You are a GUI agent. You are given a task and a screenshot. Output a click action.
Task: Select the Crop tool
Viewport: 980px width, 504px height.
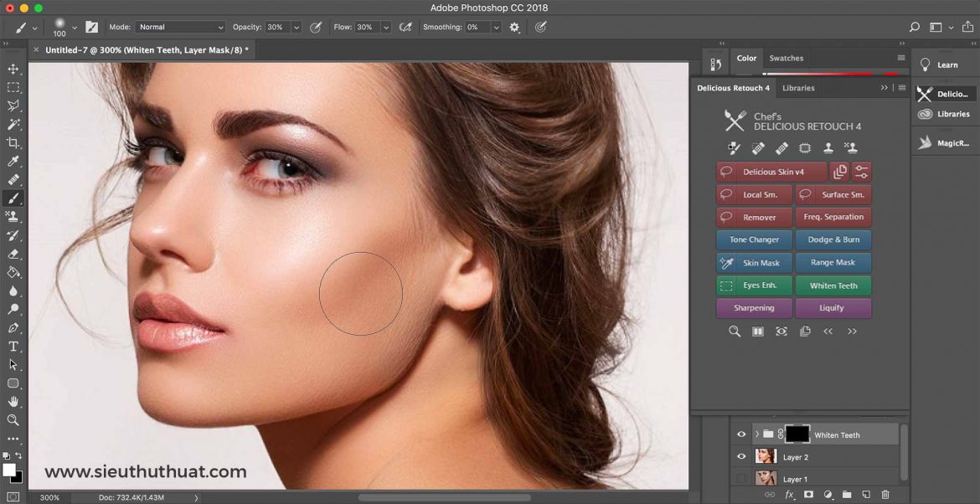[13, 142]
